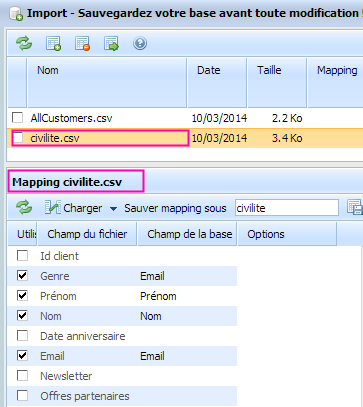Click the 3.4 Ko size cell
Viewport: 363px width, 407px height.
pos(287,138)
